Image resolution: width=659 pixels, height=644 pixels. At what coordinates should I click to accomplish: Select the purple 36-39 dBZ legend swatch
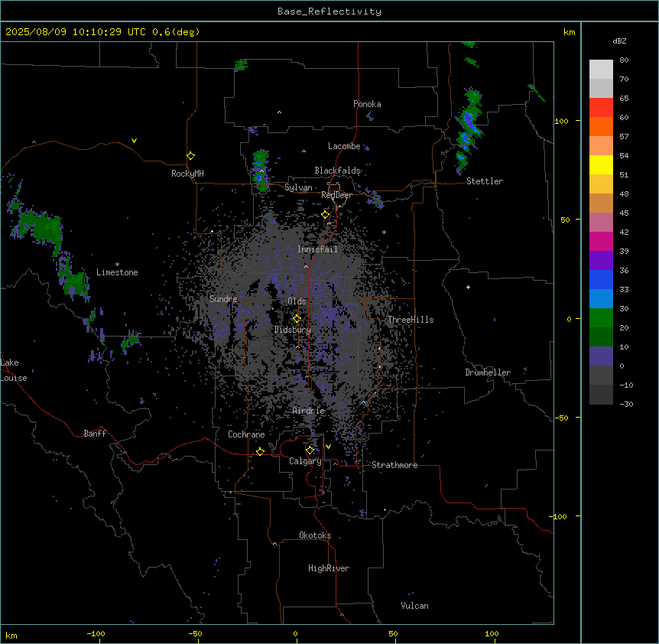click(x=601, y=261)
